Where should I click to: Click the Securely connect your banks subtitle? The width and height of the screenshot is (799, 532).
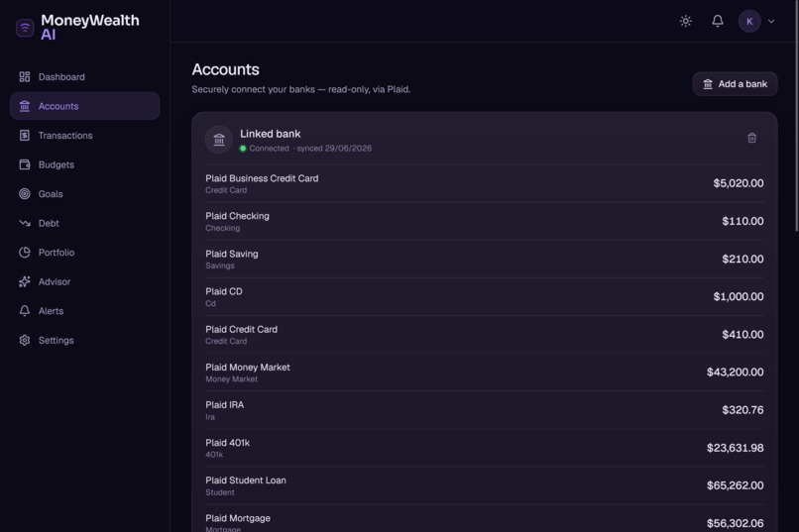tap(301, 89)
